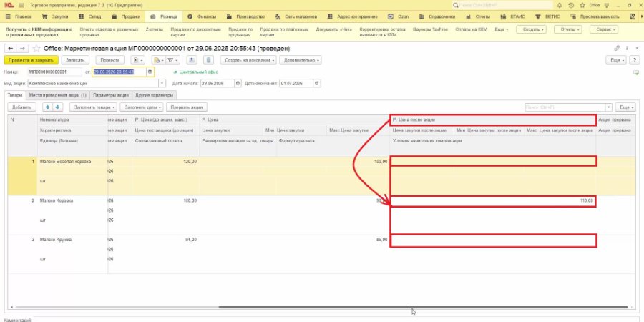Click the 1C application logo icon
This screenshot has height=322, width=644.
coord(8,5)
